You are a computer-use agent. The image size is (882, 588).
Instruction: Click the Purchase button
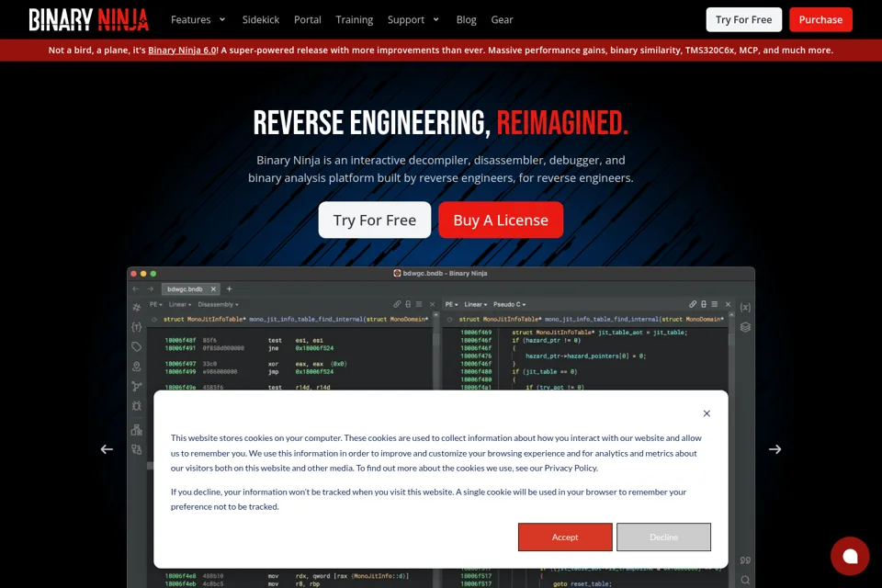pyautogui.click(x=820, y=19)
